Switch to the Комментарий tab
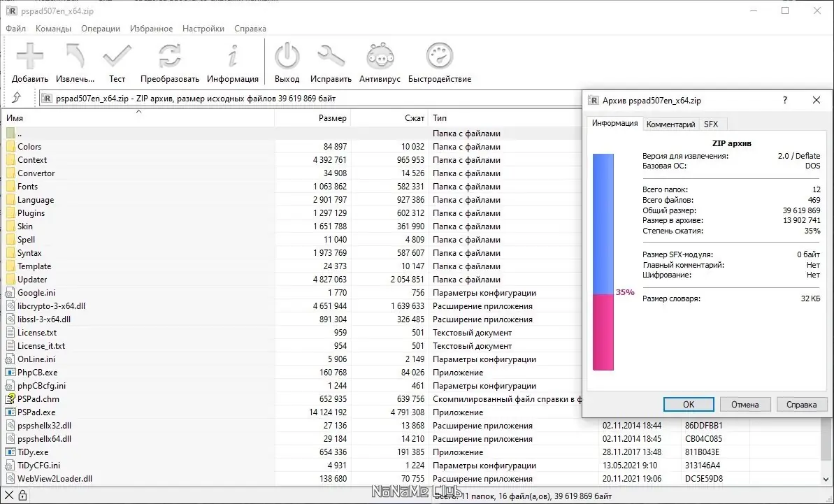This screenshot has width=834, height=504. coord(670,124)
